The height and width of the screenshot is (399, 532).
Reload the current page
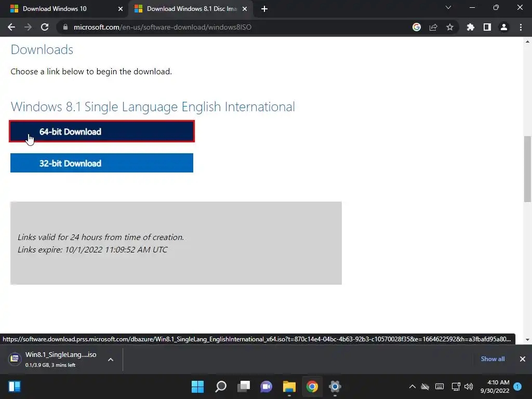tap(45, 27)
